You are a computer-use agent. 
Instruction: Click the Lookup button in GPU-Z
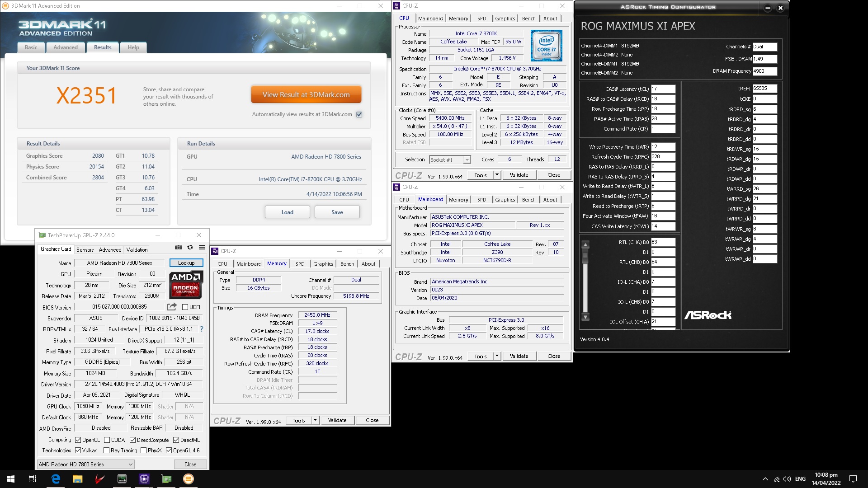tap(186, 263)
